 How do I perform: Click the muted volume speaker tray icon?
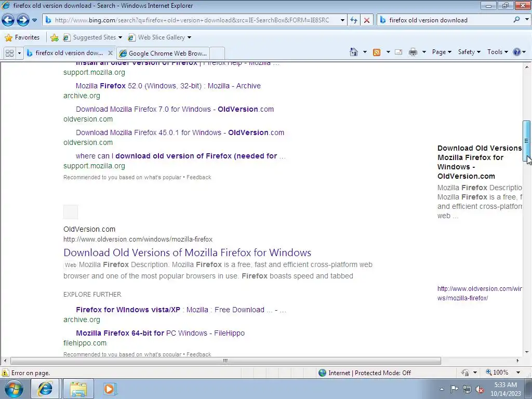480,389
